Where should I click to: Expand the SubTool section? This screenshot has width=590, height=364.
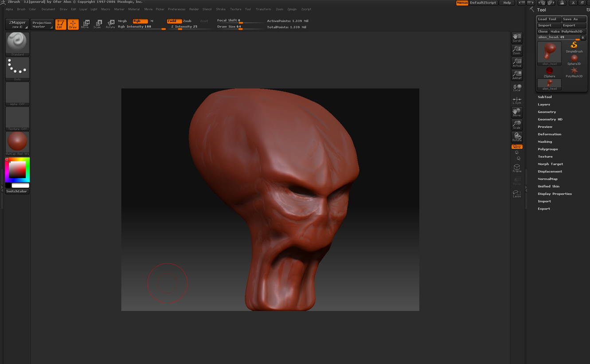tap(544, 97)
